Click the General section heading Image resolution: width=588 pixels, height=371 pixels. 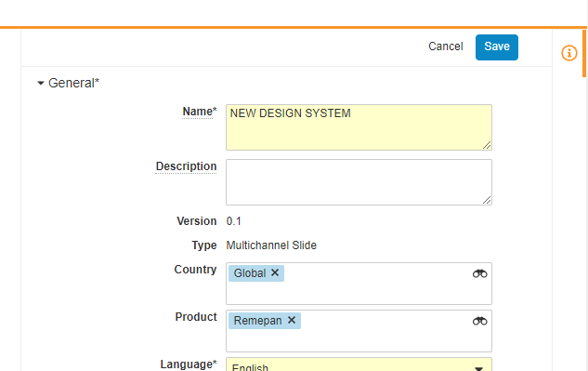click(x=73, y=83)
